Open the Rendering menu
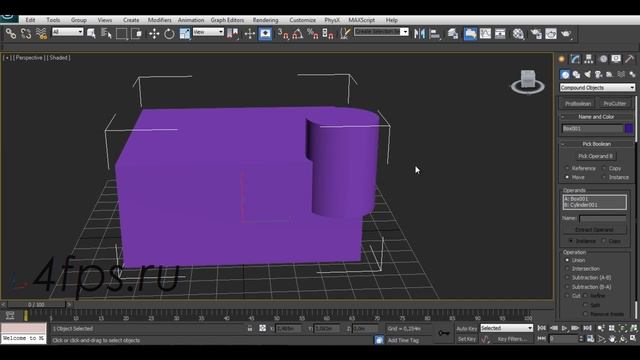Viewport: 640px width, 360px height. 265,20
